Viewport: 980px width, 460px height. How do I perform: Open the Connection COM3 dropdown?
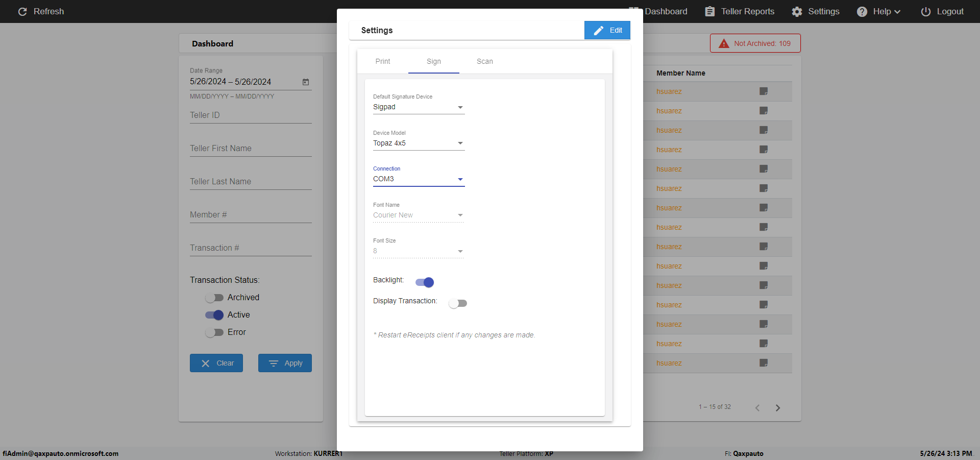point(419,179)
